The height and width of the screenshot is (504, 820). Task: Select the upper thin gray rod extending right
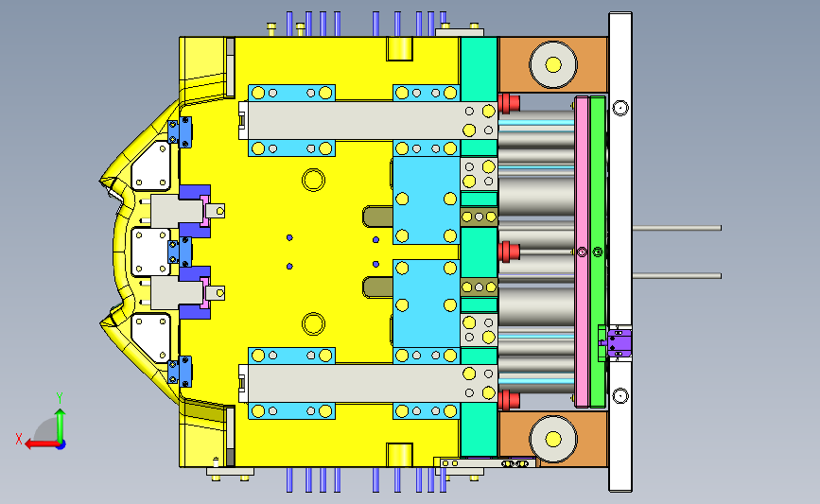coord(676,228)
